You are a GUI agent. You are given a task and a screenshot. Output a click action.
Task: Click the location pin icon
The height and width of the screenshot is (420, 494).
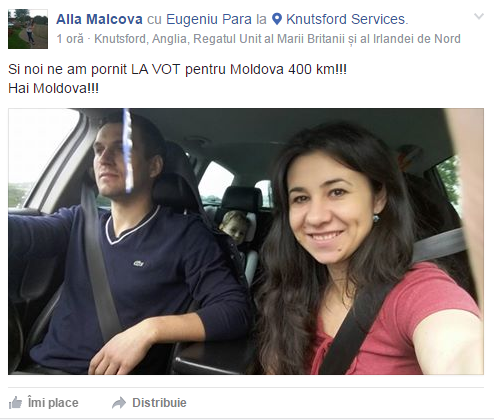pos(277,19)
